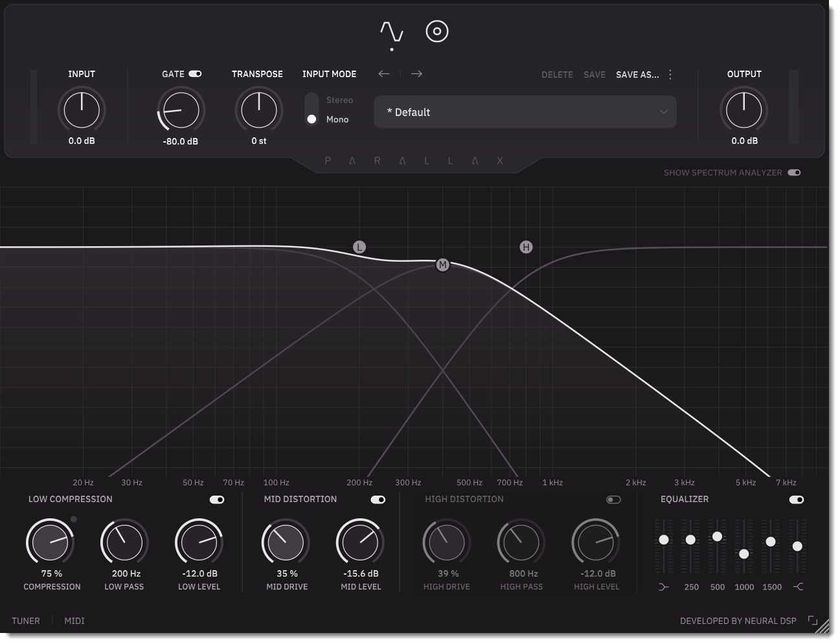This screenshot has width=840, height=644.
Task: Click the High Drive knob
Action: (446, 542)
